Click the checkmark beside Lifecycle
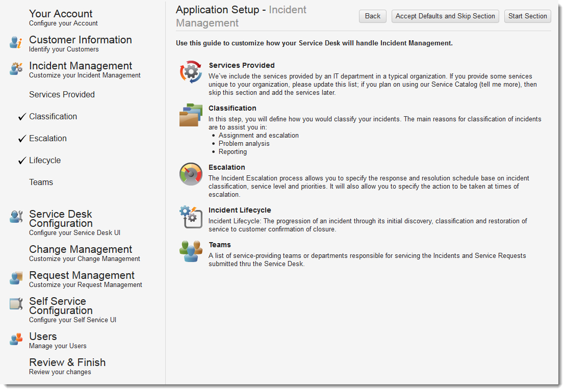Viewport: 566px width, 392px height. click(22, 161)
